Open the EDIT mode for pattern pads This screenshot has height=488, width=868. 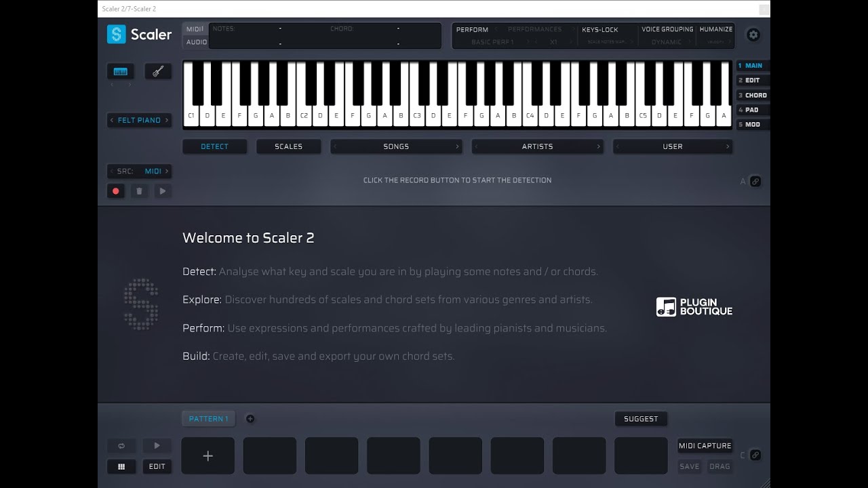tap(157, 466)
